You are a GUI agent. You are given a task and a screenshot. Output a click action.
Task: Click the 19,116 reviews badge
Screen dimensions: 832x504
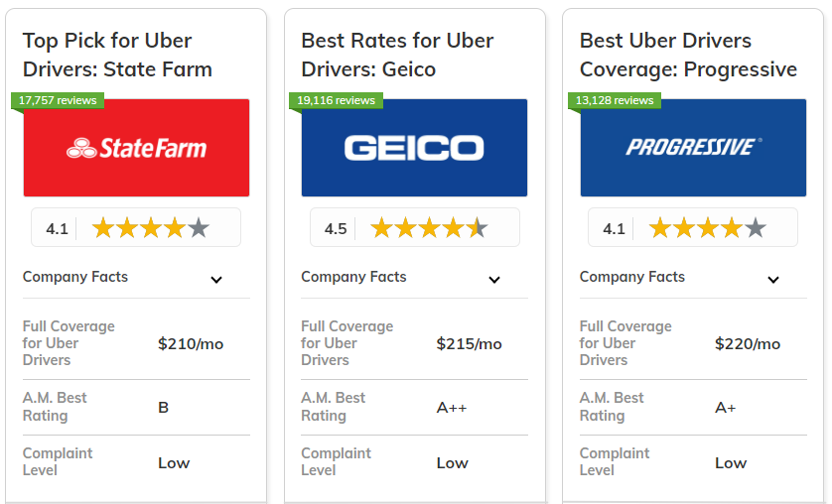336,100
